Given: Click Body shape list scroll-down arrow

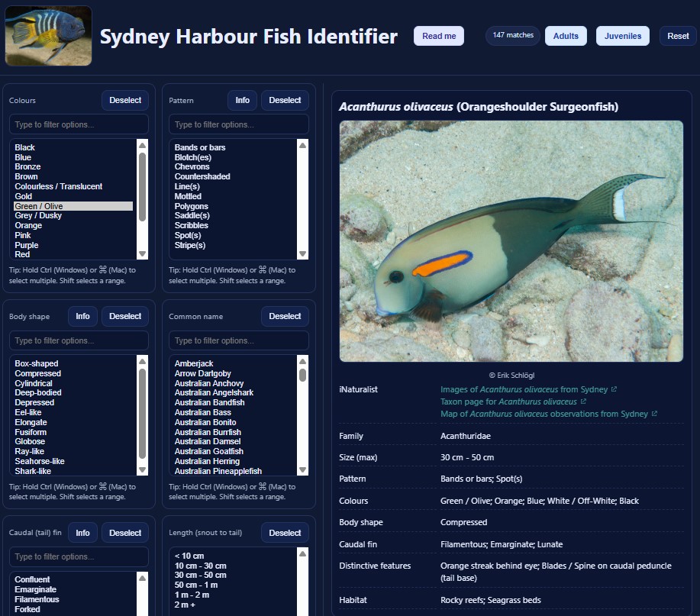Looking at the screenshot, I should (x=143, y=469).
